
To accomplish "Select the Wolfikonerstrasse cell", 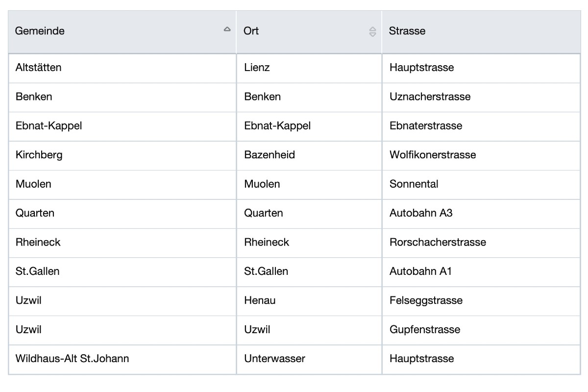I will 432,155.
